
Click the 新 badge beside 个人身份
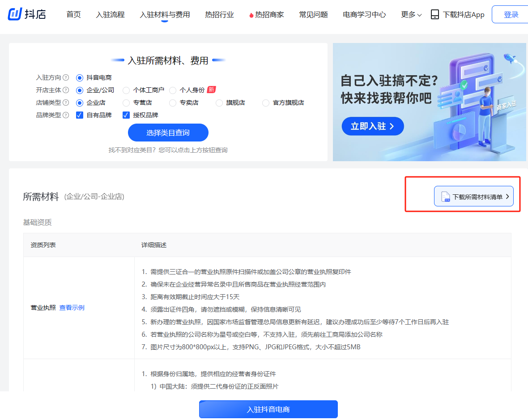pos(211,90)
